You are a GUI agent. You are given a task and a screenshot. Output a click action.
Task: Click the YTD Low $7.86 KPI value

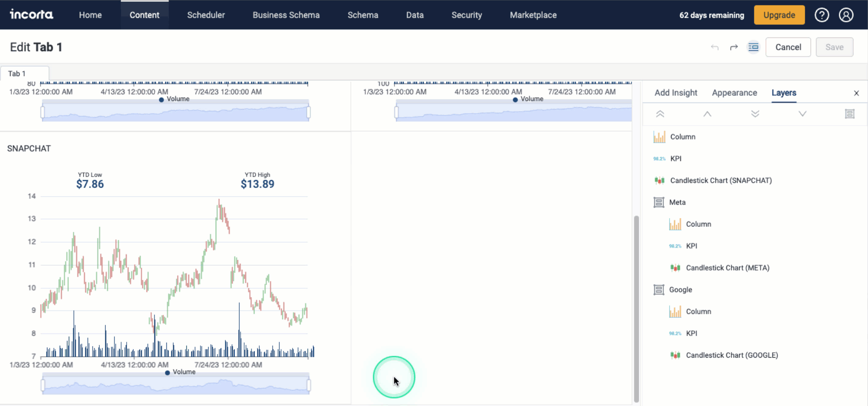tap(90, 184)
